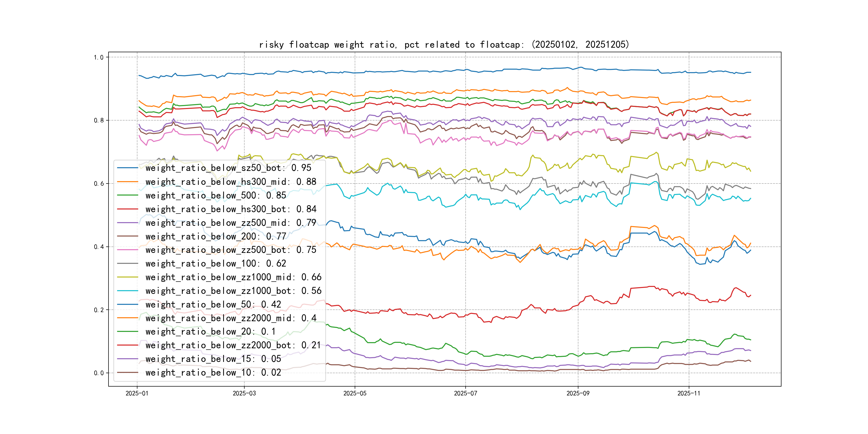Click legend entry weight_ratio_below_50

213,304
